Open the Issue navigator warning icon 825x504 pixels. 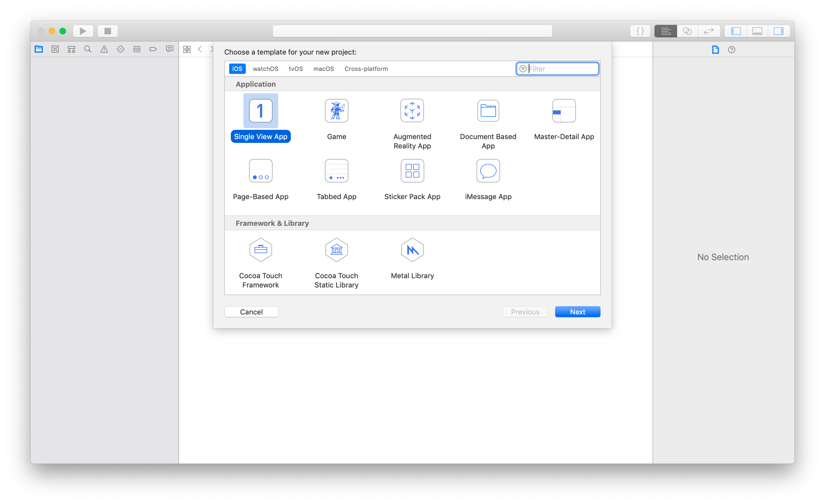coord(104,49)
